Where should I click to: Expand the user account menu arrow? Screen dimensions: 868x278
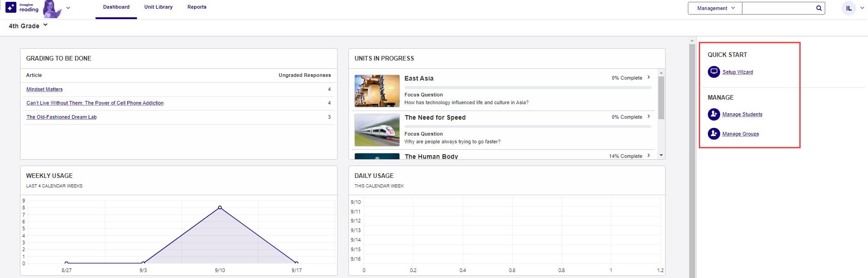(862, 8)
